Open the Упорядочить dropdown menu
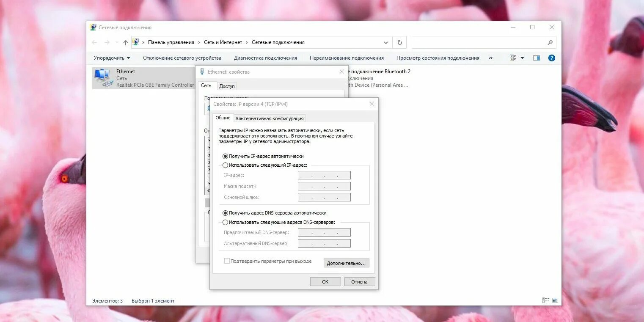 coord(112,58)
